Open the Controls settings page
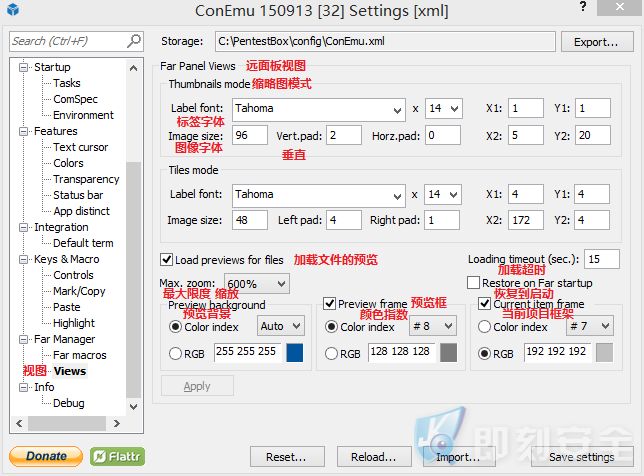Viewport: 644px width, 476px height. [73, 275]
